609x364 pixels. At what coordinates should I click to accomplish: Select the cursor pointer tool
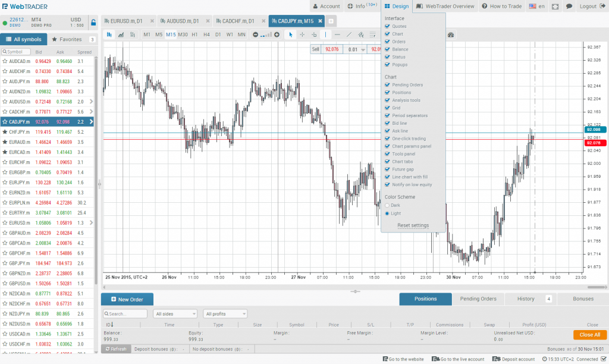pos(290,34)
